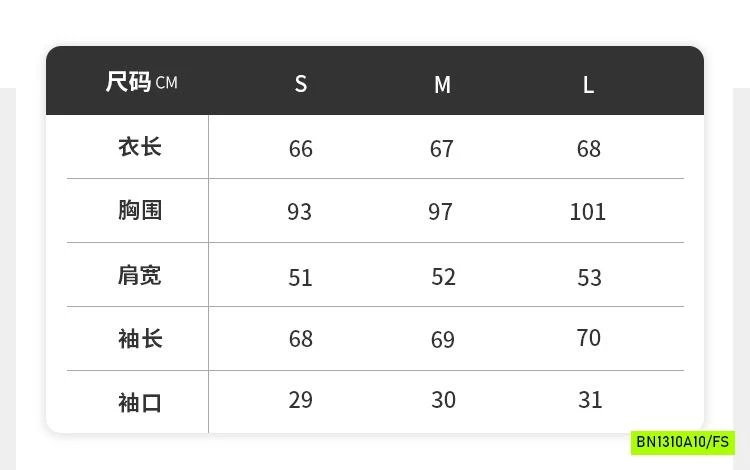
Task: Click the 胸围 value 97 for size M
Action: click(441, 212)
